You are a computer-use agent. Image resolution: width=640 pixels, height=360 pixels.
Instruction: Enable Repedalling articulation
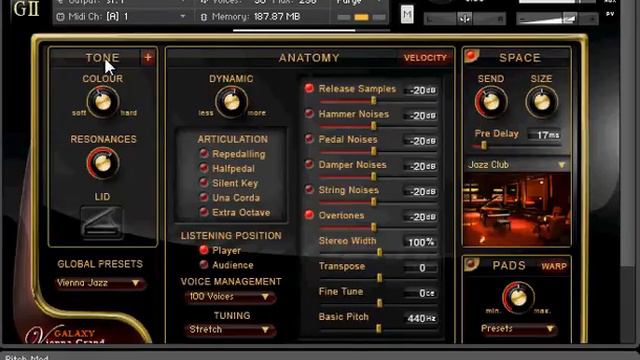coord(204,153)
